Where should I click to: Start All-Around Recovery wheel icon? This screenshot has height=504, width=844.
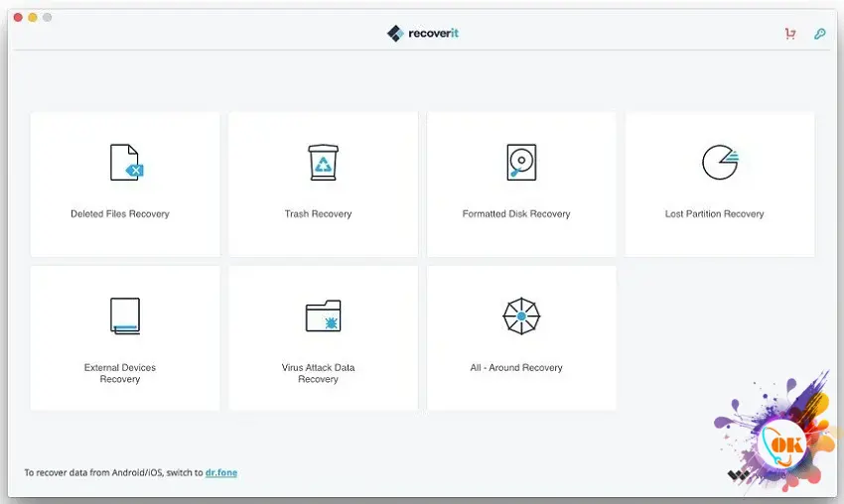click(521, 315)
